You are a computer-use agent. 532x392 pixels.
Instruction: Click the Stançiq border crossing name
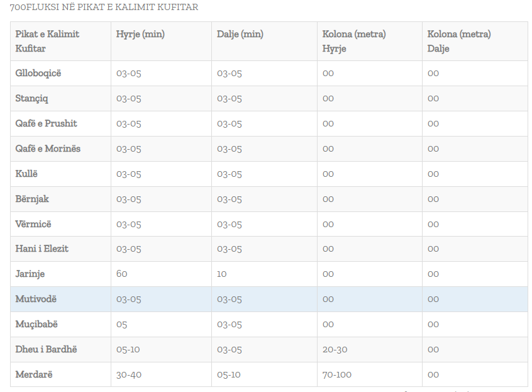32,98
